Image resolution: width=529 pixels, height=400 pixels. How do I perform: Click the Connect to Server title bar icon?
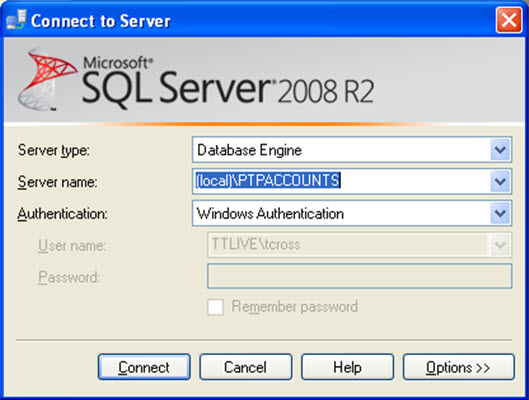(x=16, y=20)
